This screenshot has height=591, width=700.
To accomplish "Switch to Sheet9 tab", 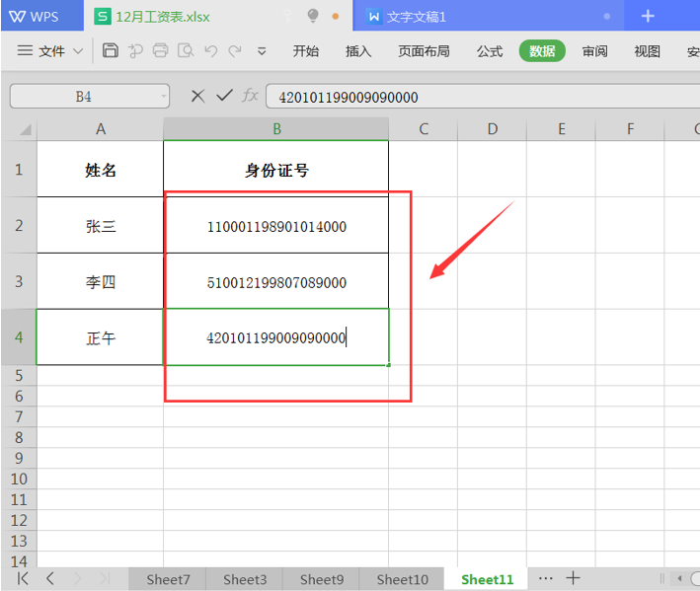I will (x=322, y=579).
